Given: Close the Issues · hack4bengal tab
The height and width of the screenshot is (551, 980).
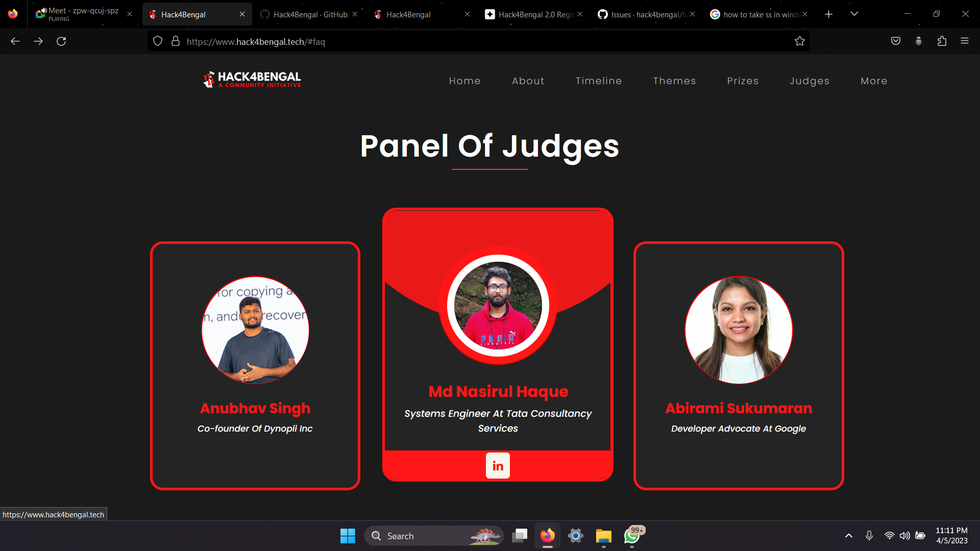Looking at the screenshot, I should point(692,14).
